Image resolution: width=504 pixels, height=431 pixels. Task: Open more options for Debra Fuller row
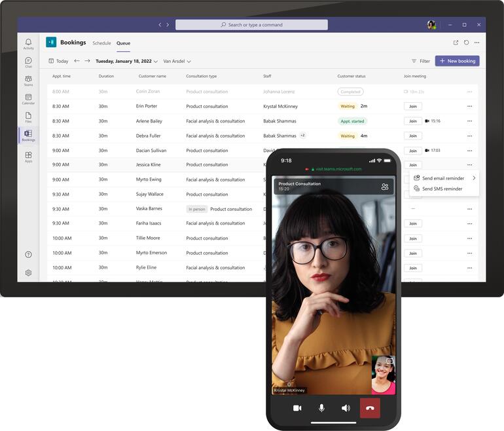[x=469, y=136]
